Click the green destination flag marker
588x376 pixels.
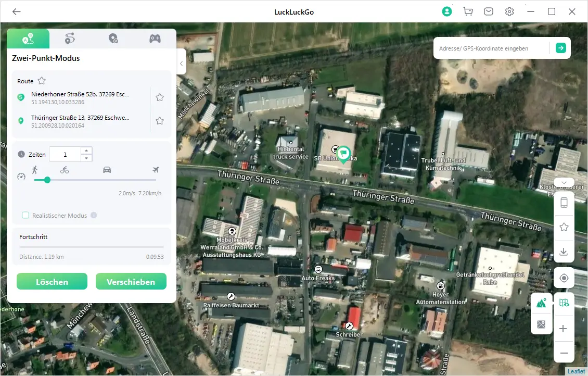pos(343,154)
